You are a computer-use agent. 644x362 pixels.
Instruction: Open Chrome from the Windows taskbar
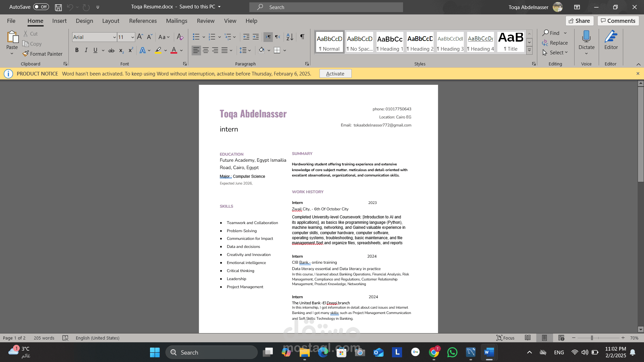click(434, 352)
